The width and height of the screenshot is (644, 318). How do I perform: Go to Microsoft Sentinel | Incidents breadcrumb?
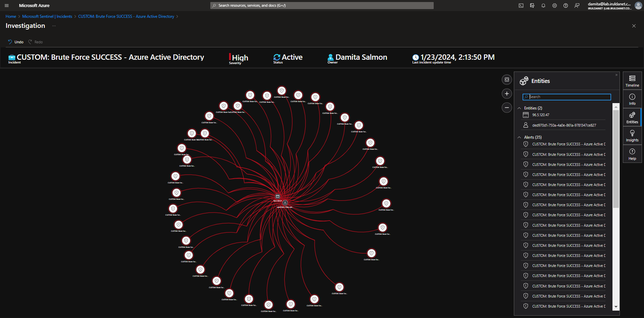click(47, 16)
